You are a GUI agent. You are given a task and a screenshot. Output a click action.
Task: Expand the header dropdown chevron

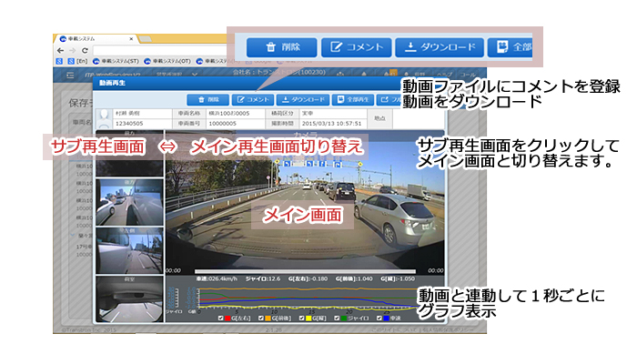[195, 75]
